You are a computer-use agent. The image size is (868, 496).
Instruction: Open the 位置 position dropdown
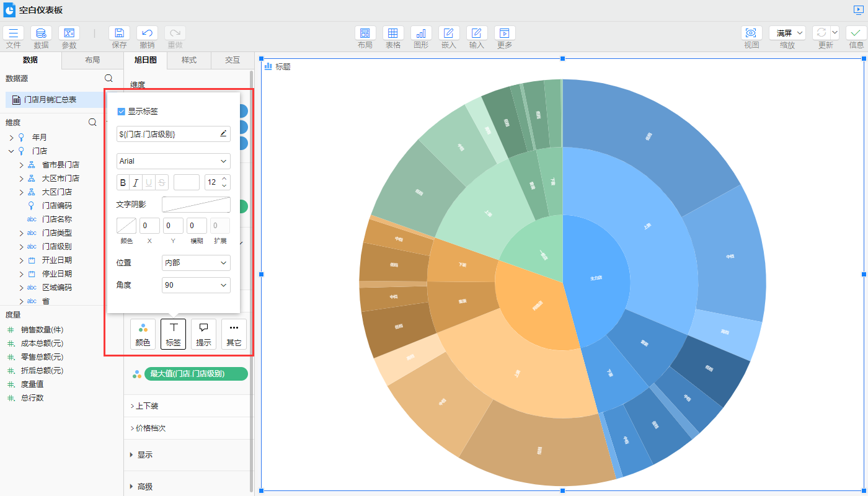tap(196, 263)
